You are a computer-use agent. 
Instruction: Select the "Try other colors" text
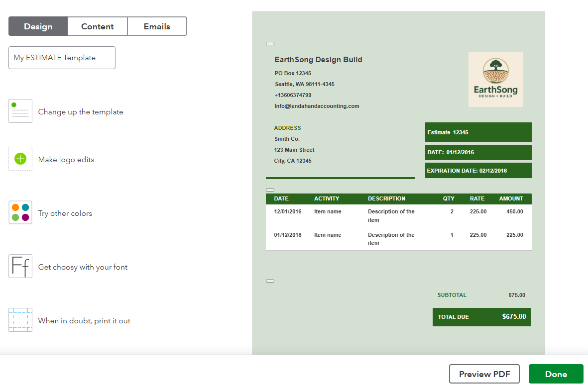(65, 213)
